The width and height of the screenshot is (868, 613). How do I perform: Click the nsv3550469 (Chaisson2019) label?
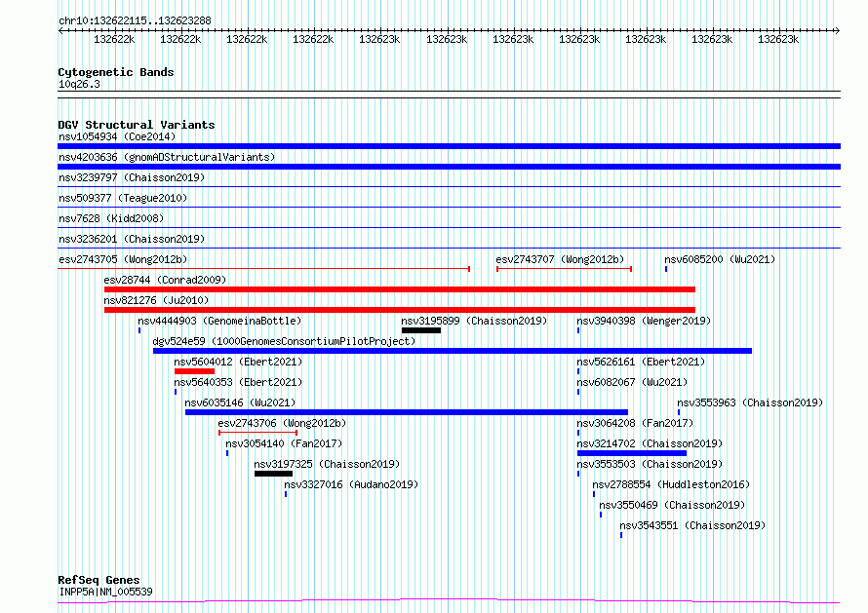672,505
